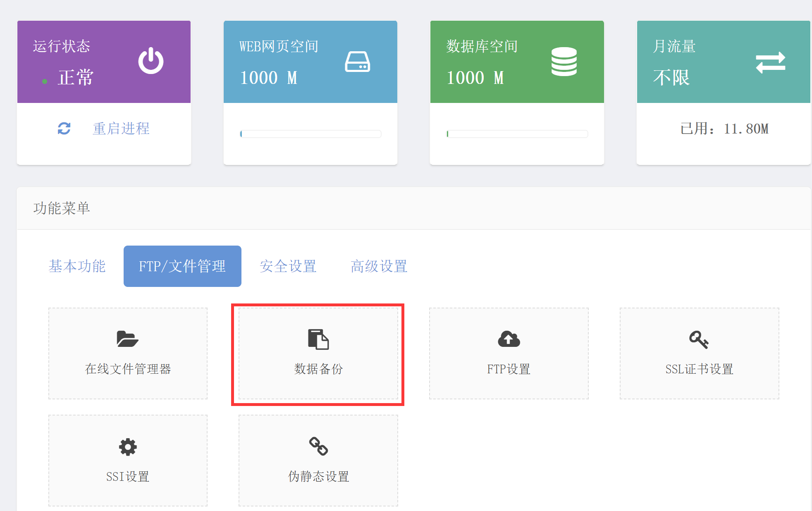The image size is (812, 511).
Task: Open the 安全设置 tab
Action: pos(288,266)
